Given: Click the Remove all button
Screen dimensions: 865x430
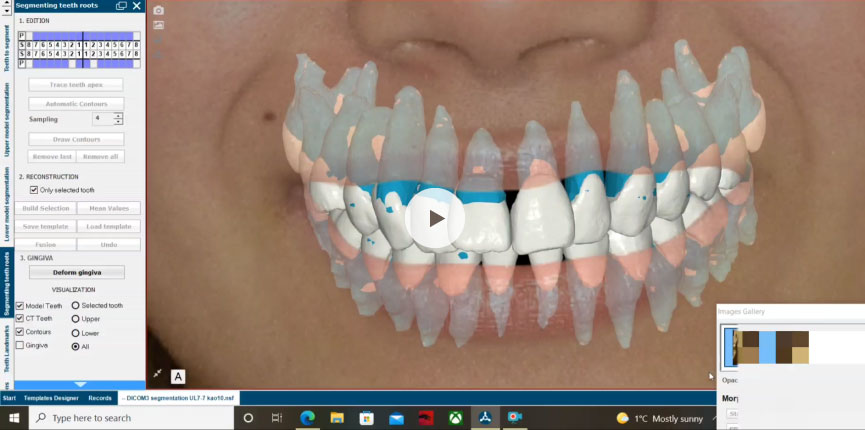Looking at the screenshot, I should (100, 157).
